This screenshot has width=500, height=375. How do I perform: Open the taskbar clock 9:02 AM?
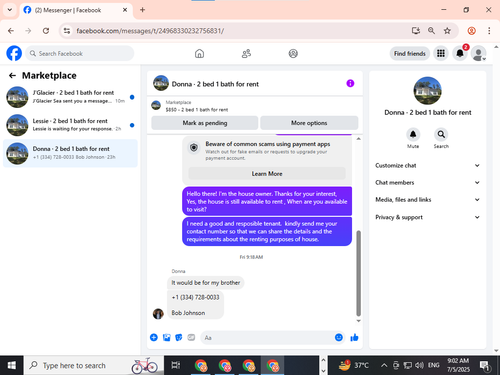(458, 365)
